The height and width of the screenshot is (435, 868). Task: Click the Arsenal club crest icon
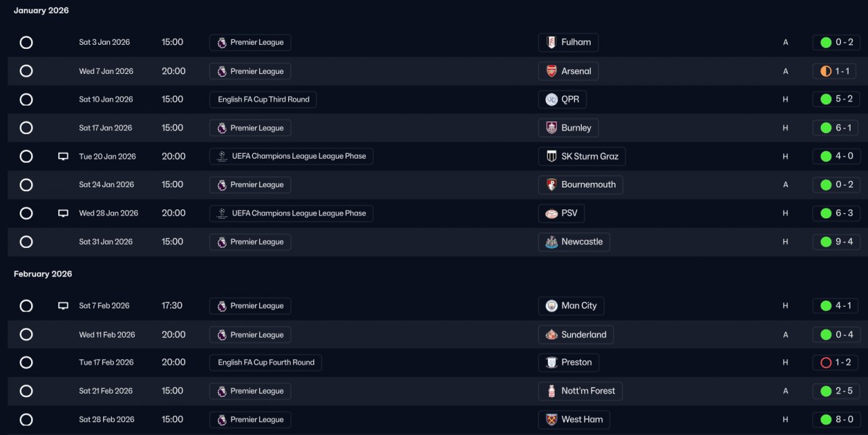click(551, 71)
